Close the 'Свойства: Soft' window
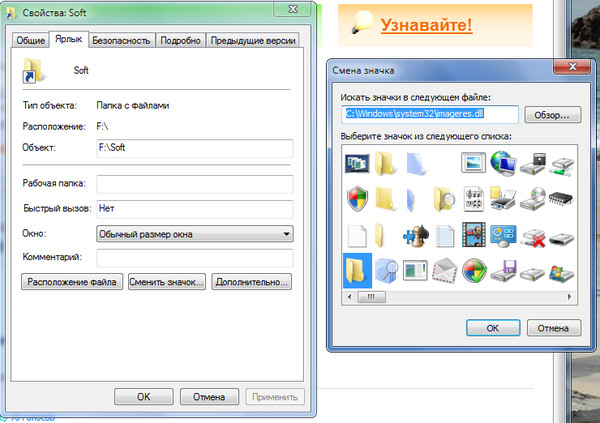 coord(293,9)
